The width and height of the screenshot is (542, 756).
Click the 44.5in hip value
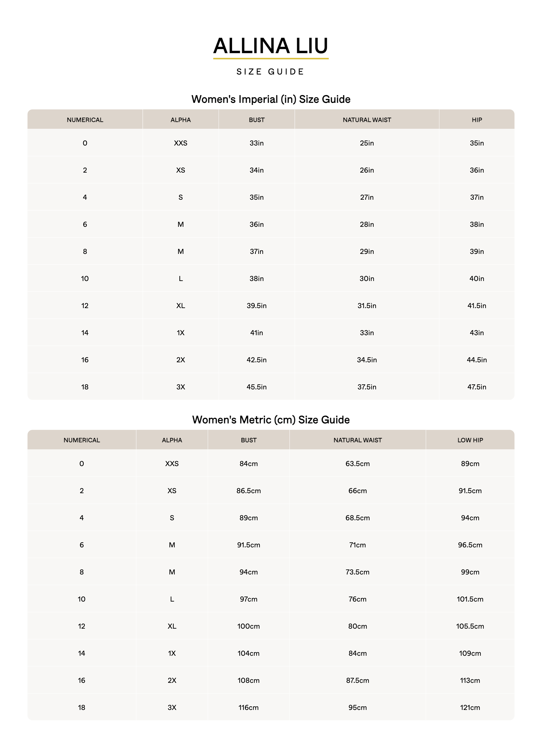(x=477, y=360)
